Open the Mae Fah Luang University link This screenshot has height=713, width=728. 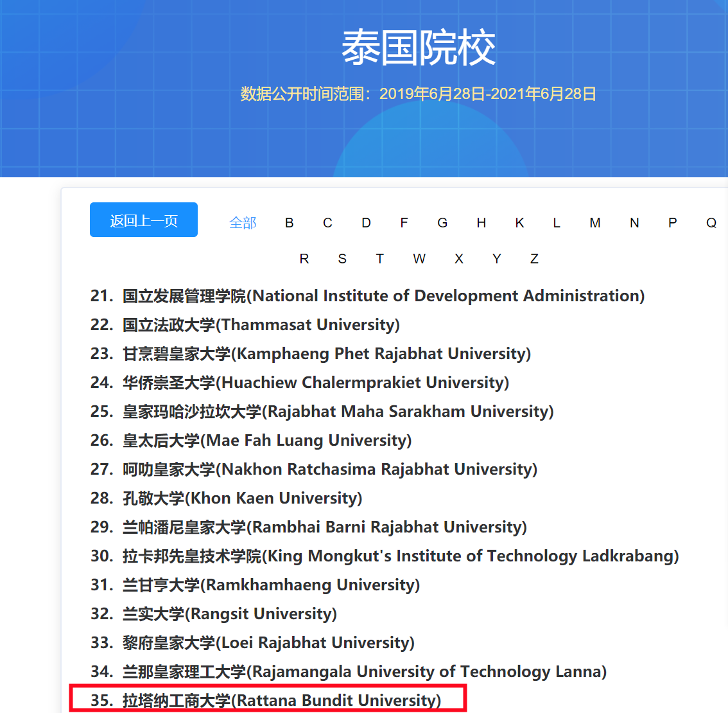pyautogui.click(x=266, y=441)
